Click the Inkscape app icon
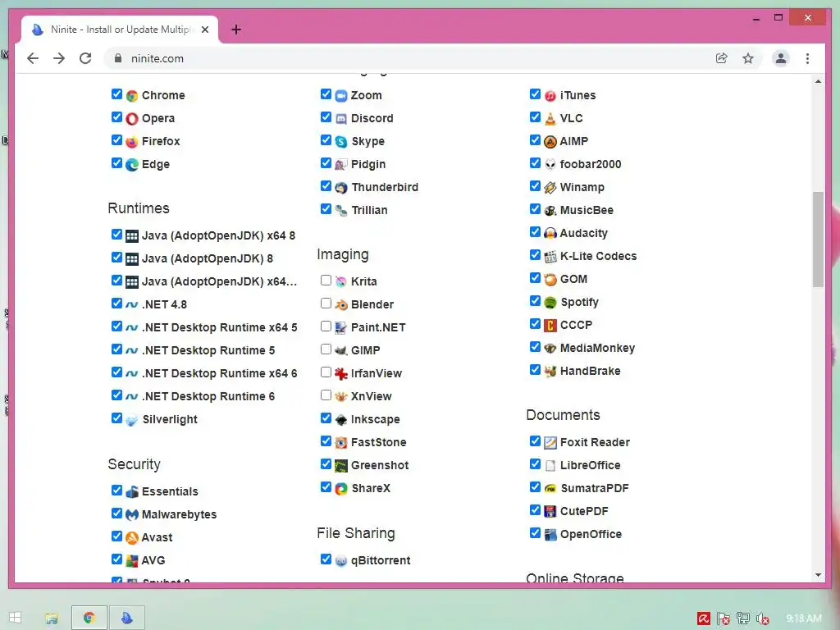This screenshot has height=630, width=840. 341,419
